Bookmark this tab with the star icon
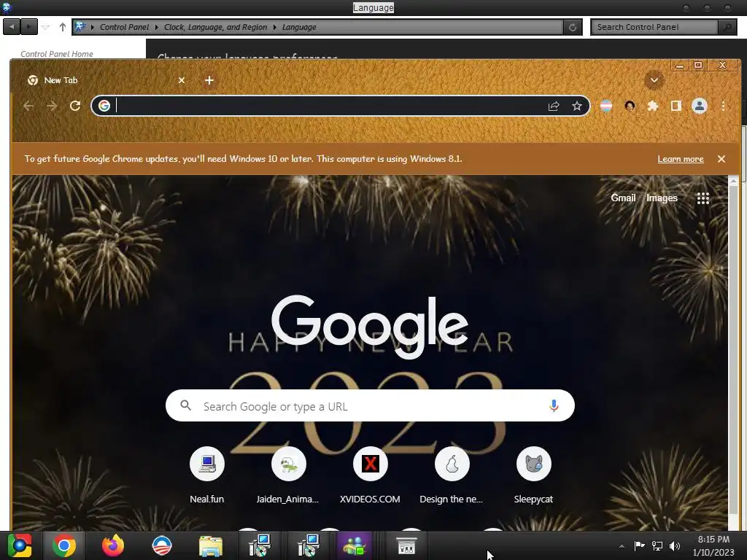This screenshot has width=747, height=560. (577, 106)
